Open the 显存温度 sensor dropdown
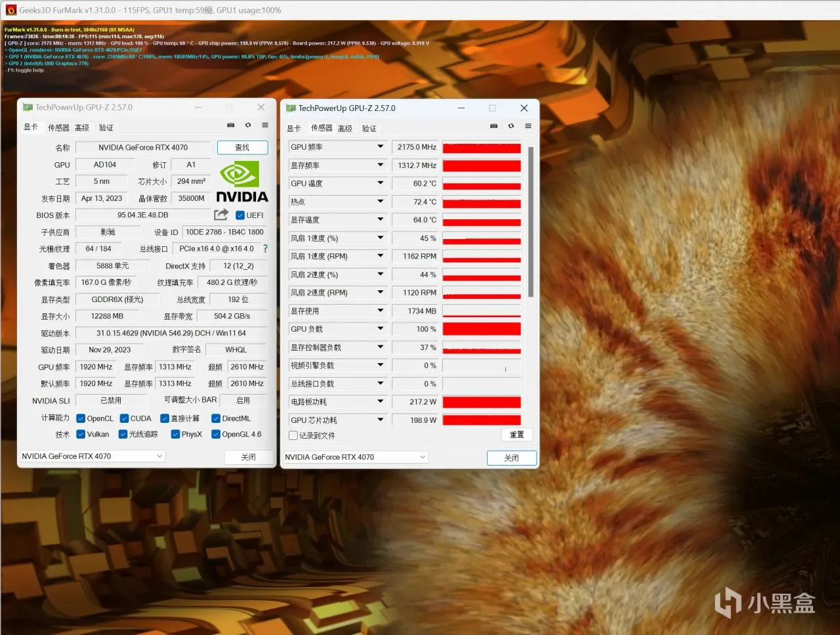This screenshot has height=635, width=840. click(x=380, y=220)
